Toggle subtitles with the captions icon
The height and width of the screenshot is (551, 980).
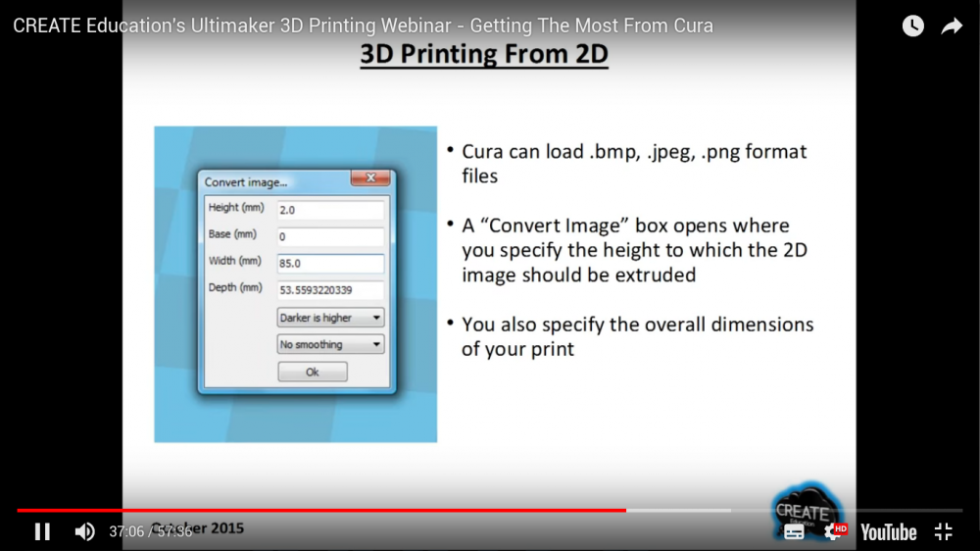pyautogui.click(x=794, y=532)
